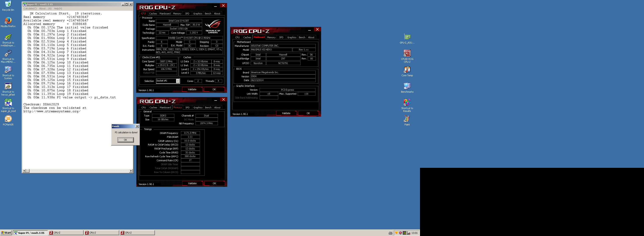
Task: Click OK in the Finish dialog
Action: (126, 140)
